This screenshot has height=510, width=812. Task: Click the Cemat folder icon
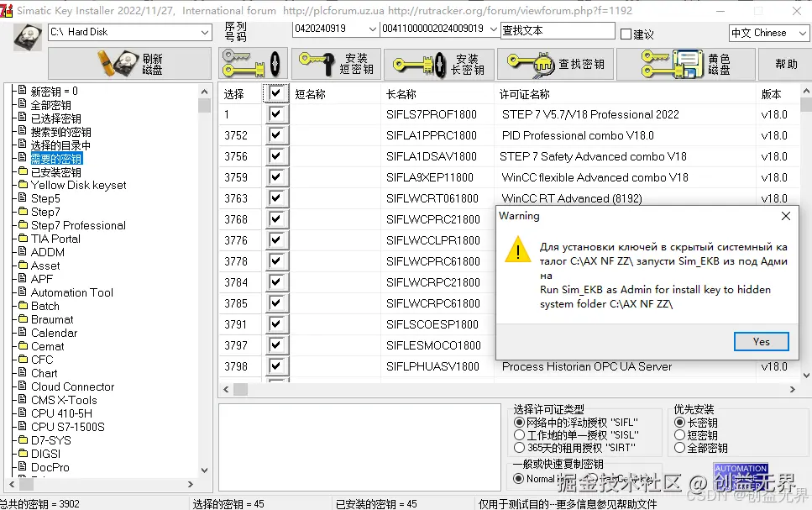(x=23, y=345)
